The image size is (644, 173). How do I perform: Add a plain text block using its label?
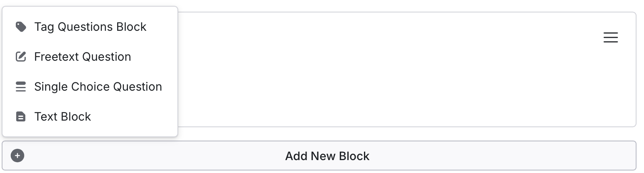[63, 116]
